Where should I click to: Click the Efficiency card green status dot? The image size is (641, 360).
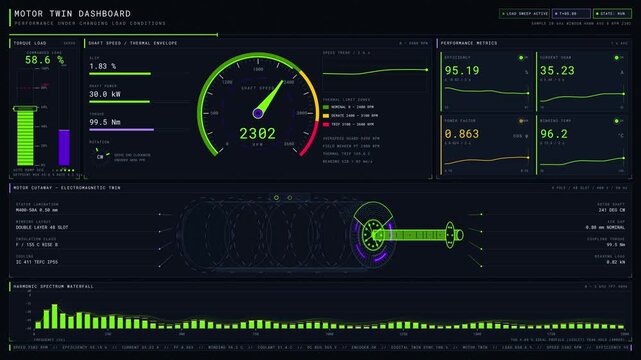click(521, 58)
